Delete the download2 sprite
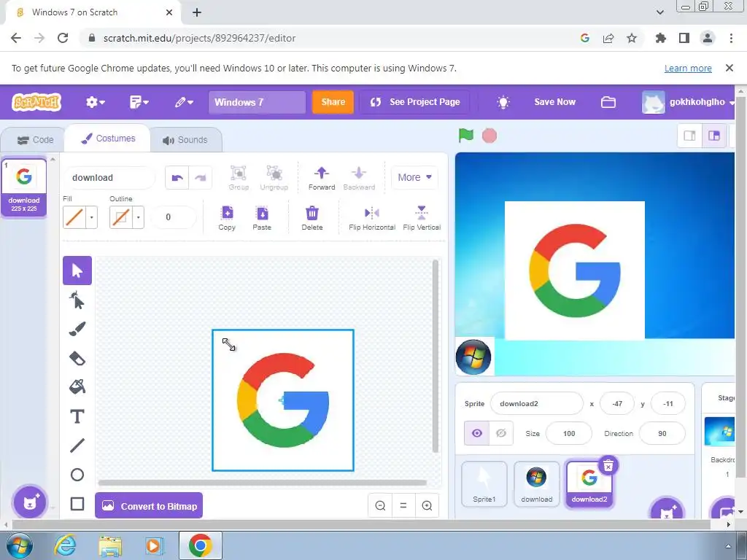 608,466
